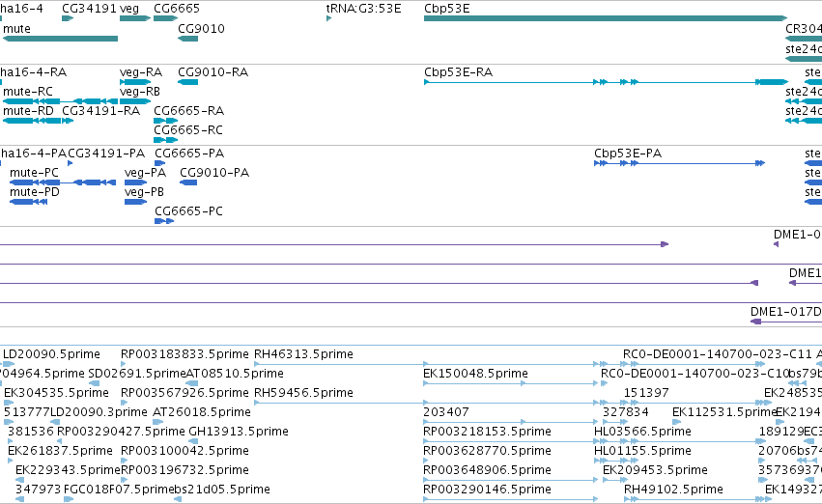Select the 'SD02691.5prime' EST label
822x504 pixels.
(x=137, y=374)
